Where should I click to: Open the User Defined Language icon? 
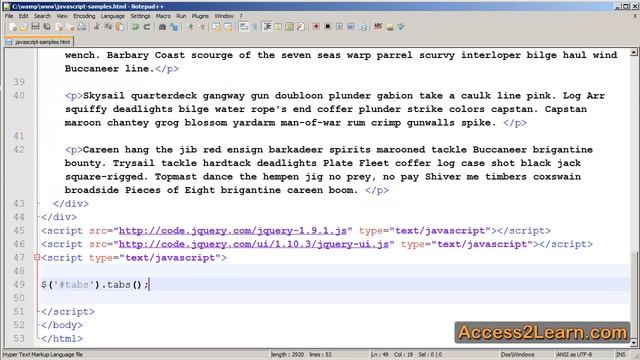tap(278, 27)
